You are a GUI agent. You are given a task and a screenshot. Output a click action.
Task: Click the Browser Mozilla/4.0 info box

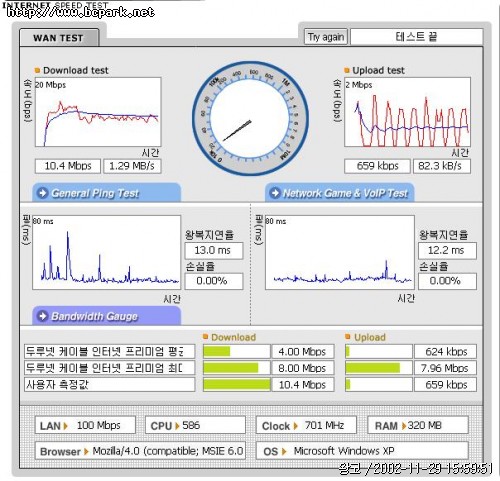140,451
